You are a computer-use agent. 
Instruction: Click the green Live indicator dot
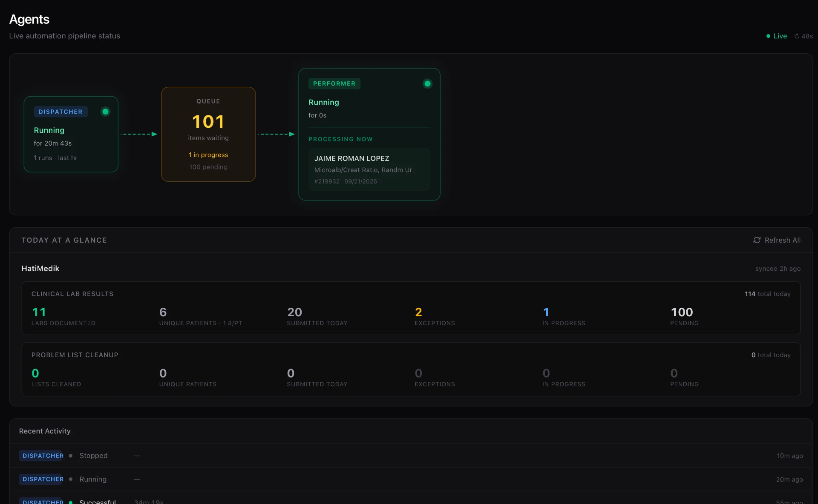[768, 36]
